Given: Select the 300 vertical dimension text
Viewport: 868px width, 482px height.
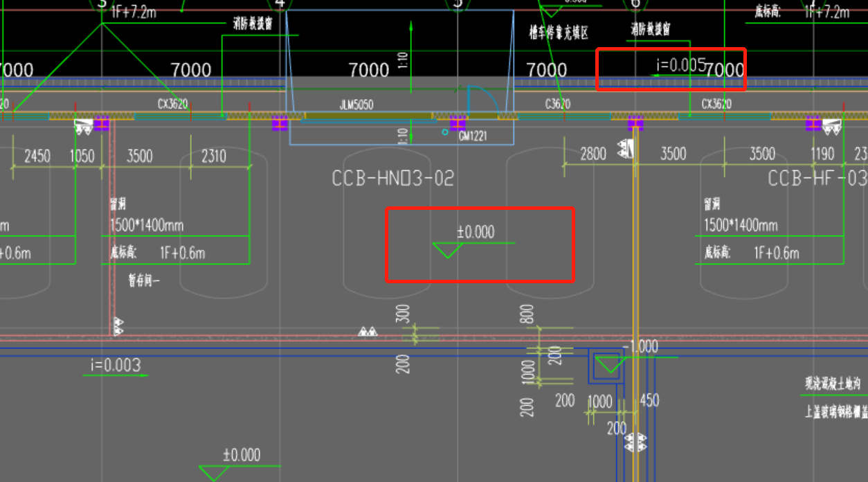Looking at the screenshot, I should (x=404, y=314).
